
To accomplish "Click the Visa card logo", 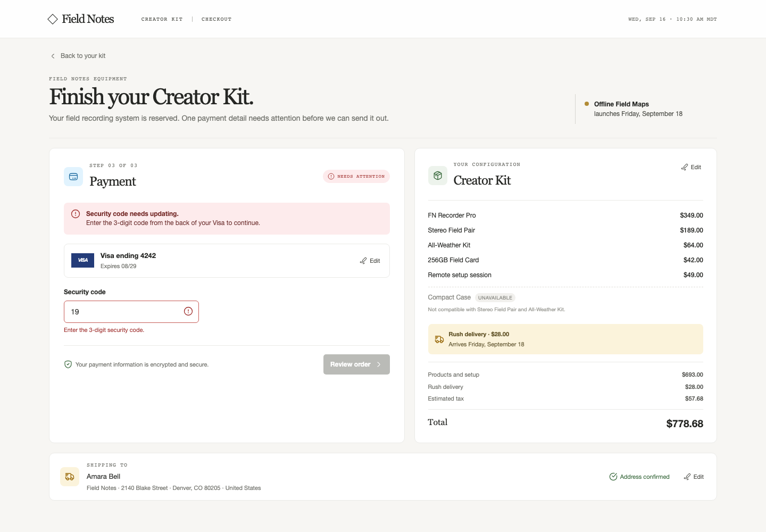I will click(82, 260).
